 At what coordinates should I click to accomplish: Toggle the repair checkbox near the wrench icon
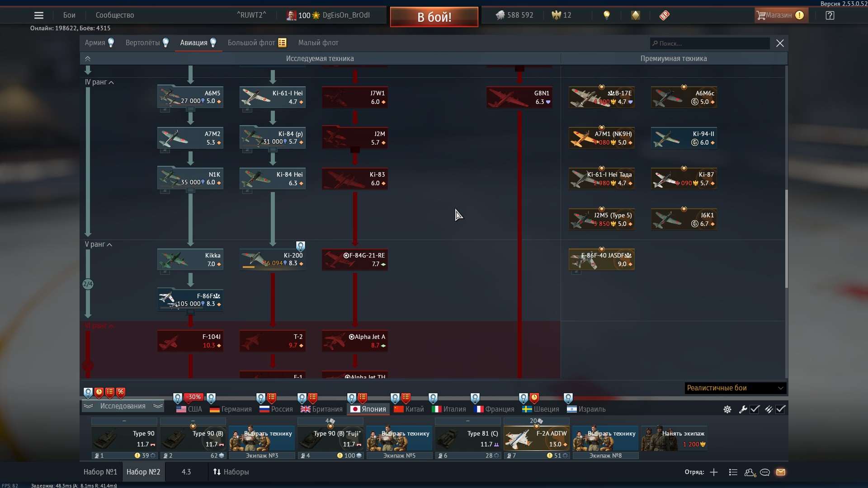click(x=755, y=409)
